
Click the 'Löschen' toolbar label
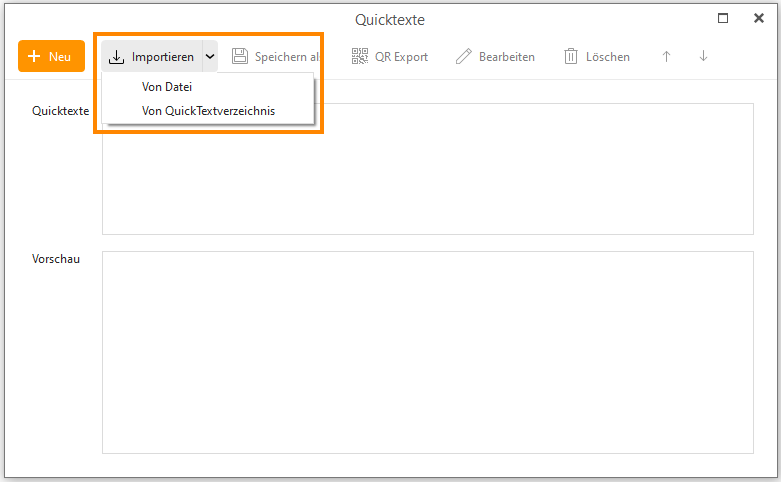(608, 57)
